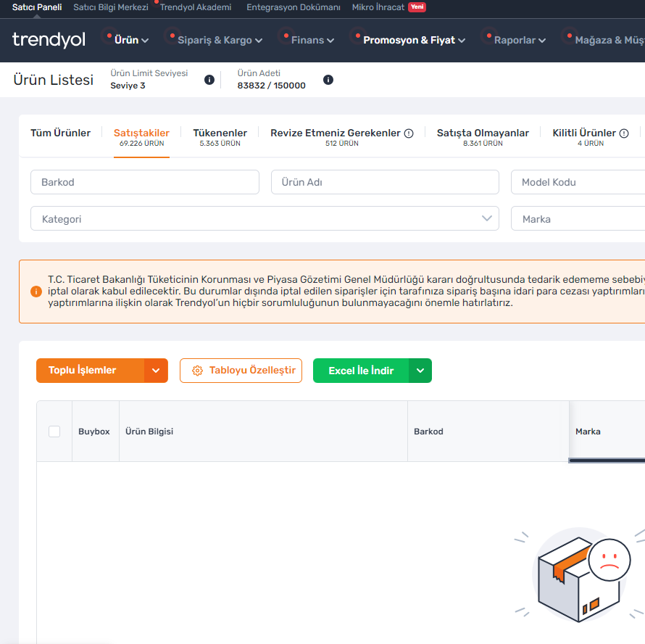Screen dimensions: 645x644
Task: Open the Mağaza & Müşteri menu
Action: pyautogui.click(x=609, y=40)
